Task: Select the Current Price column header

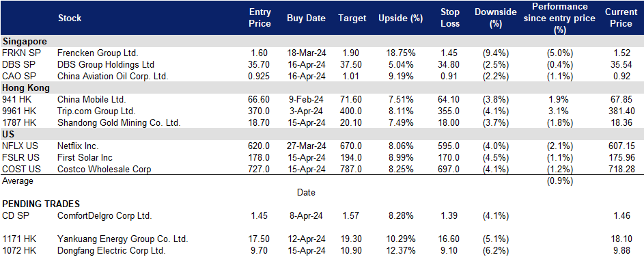Action: (x=621, y=18)
